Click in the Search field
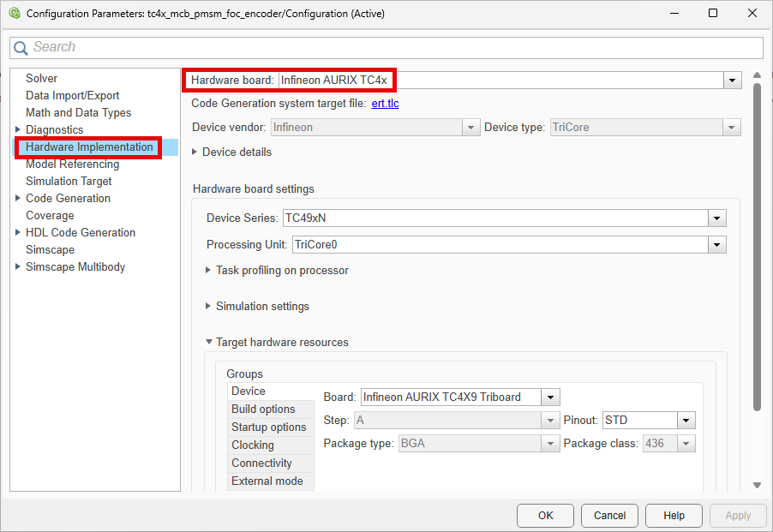 [386, 48]
